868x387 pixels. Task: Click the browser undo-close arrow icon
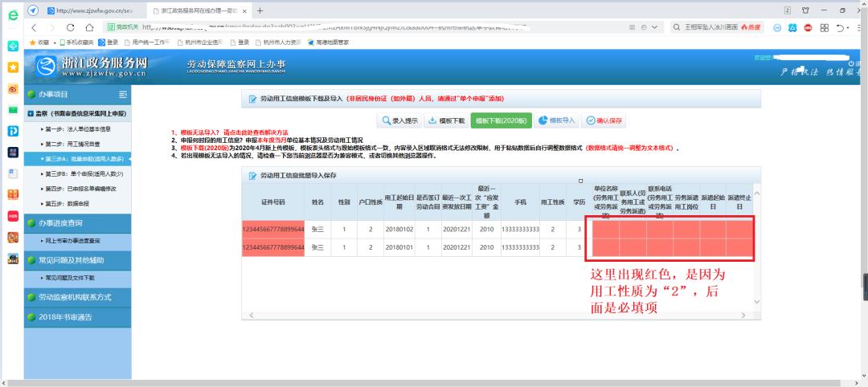(840, 27)
